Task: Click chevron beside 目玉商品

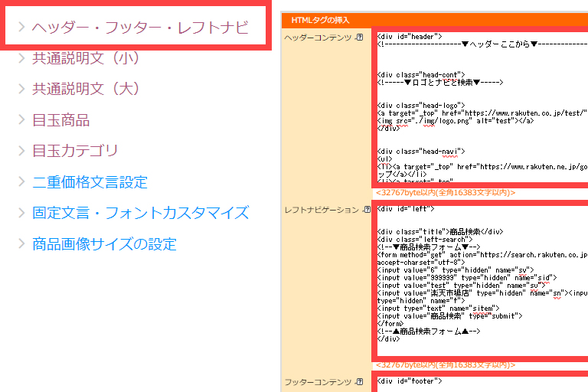Action: pos(21,120)
